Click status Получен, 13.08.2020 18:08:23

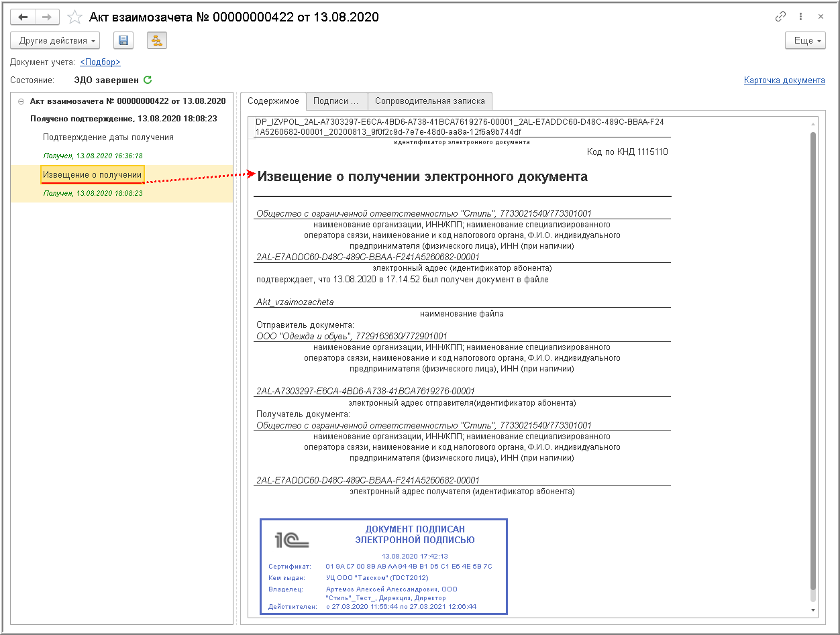93,193
